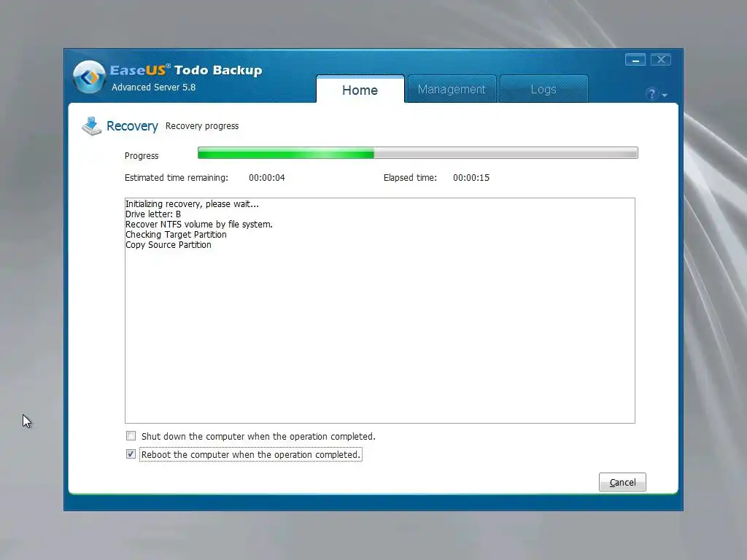Click the 'Advanced Server 5.8' version text

pyautogui.click(x=153, y=87)
